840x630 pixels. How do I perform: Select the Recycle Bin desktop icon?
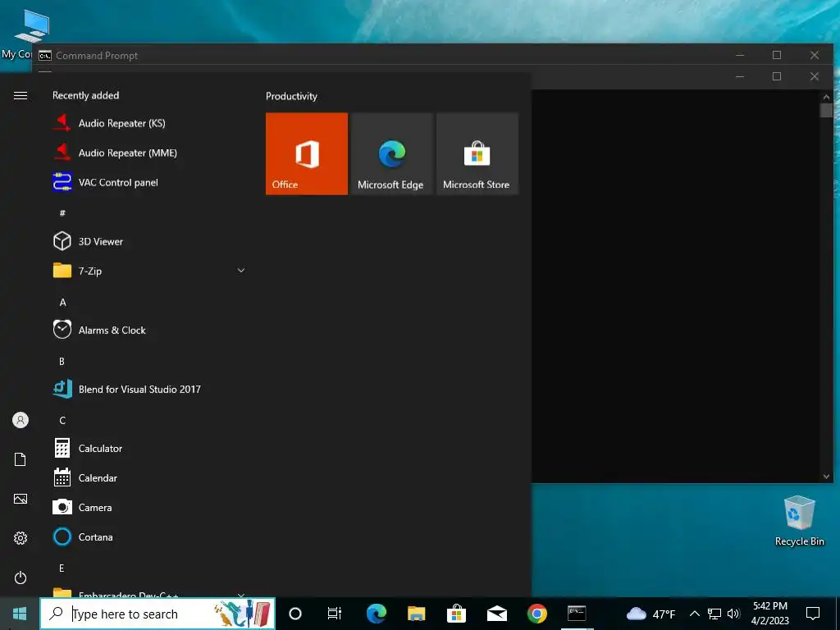[x=799, y=521]
